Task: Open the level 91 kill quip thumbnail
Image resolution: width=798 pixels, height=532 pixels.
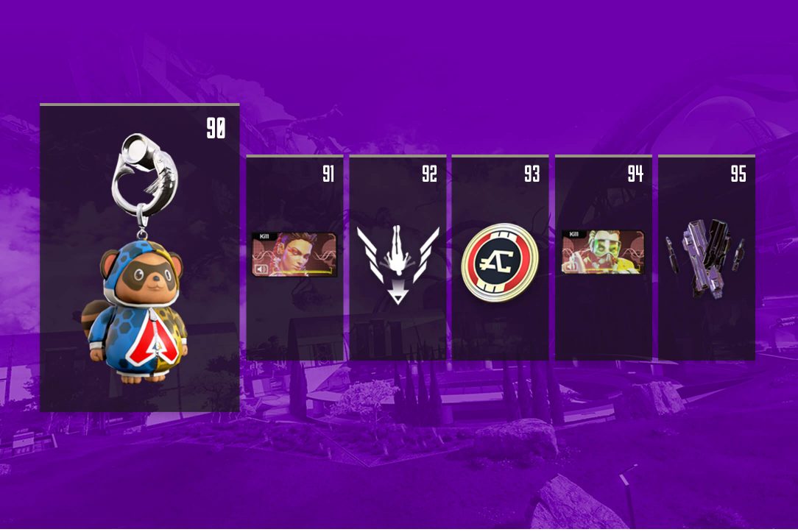Action: coord(294,255)
